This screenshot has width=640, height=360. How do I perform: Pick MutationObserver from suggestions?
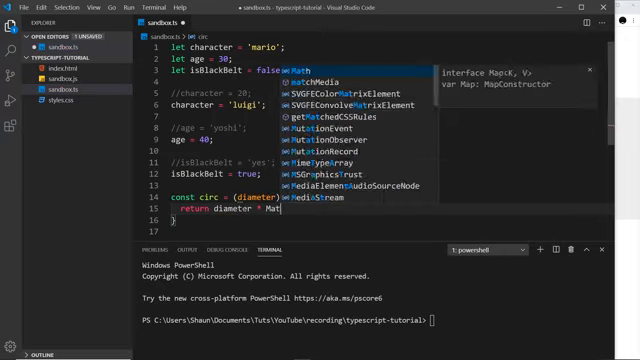357,140
